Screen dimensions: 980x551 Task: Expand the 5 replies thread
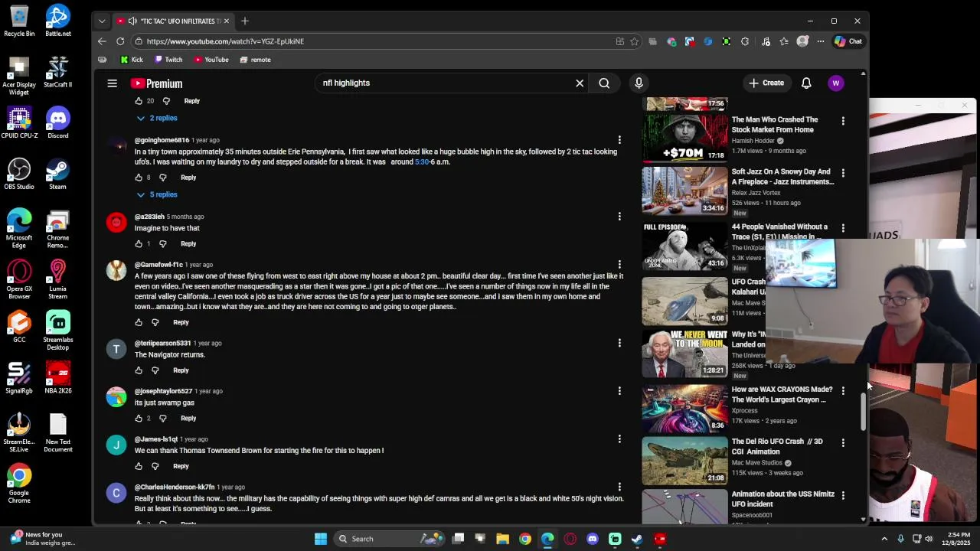coord(157,194)
